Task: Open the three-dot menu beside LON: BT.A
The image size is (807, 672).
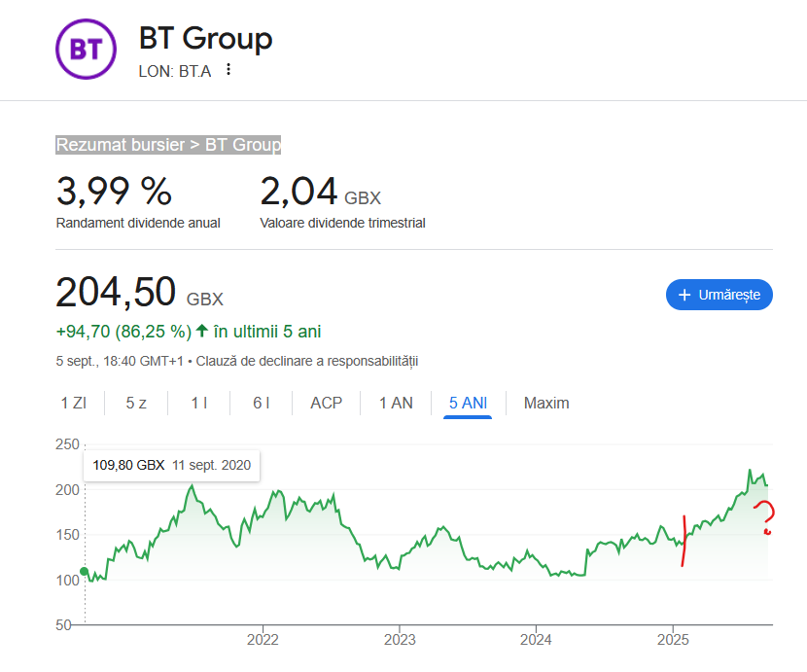Action: point(228,70)
